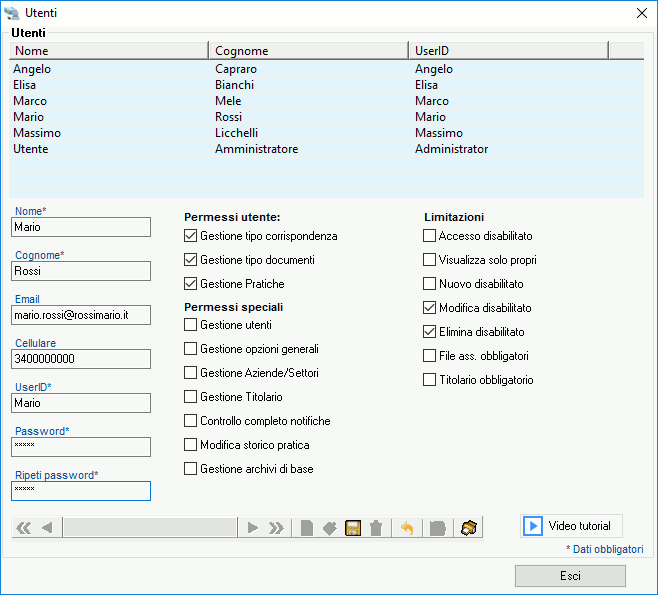Image resolution: width=658 pixels, height=595 pixels.
Task: Tick Nuovo disabilitato
Action: 429,284
